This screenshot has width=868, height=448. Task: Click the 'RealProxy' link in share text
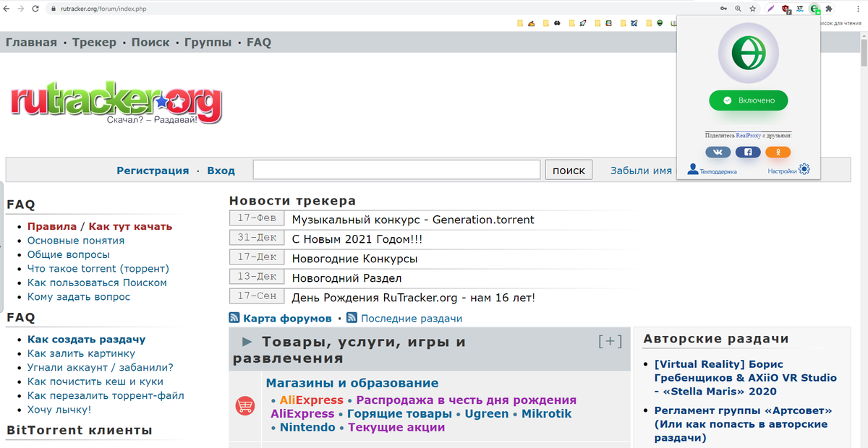[x=748, y=135]
